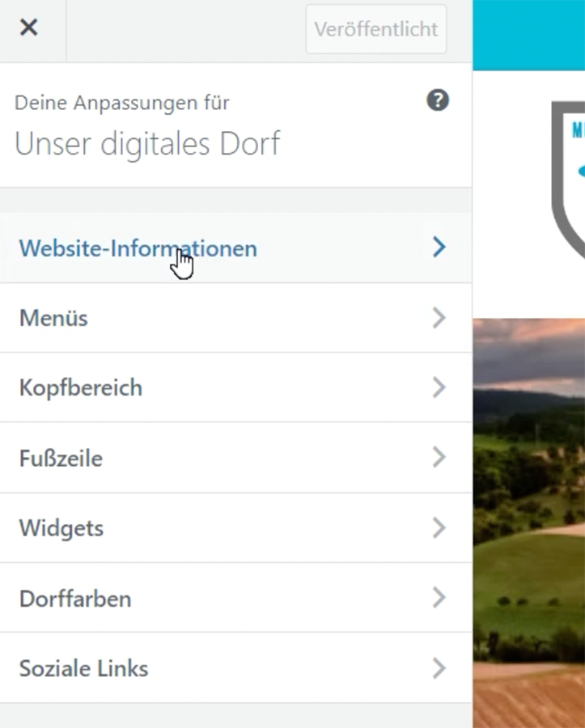The height and width of the screenshot is (728, 585).
Task: Expand the chevron next to Website-Informationen
Action: pyautogui.click(x=439, y=248)
